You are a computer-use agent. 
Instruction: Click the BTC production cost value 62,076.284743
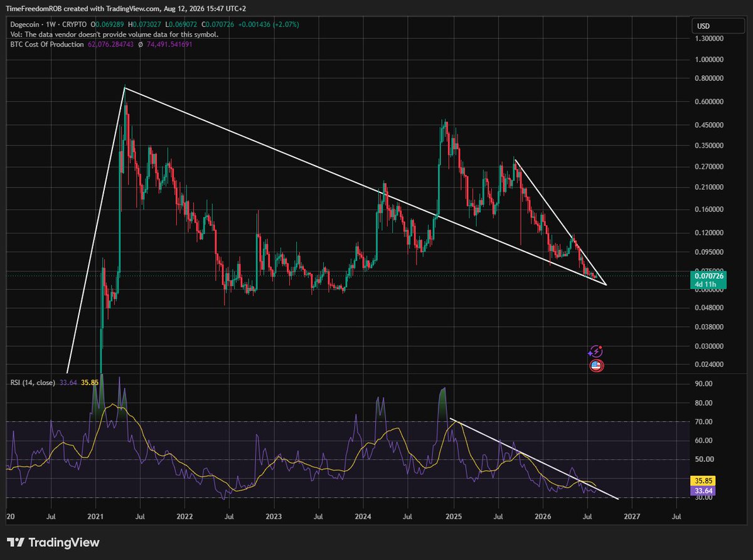pos(111,44)
